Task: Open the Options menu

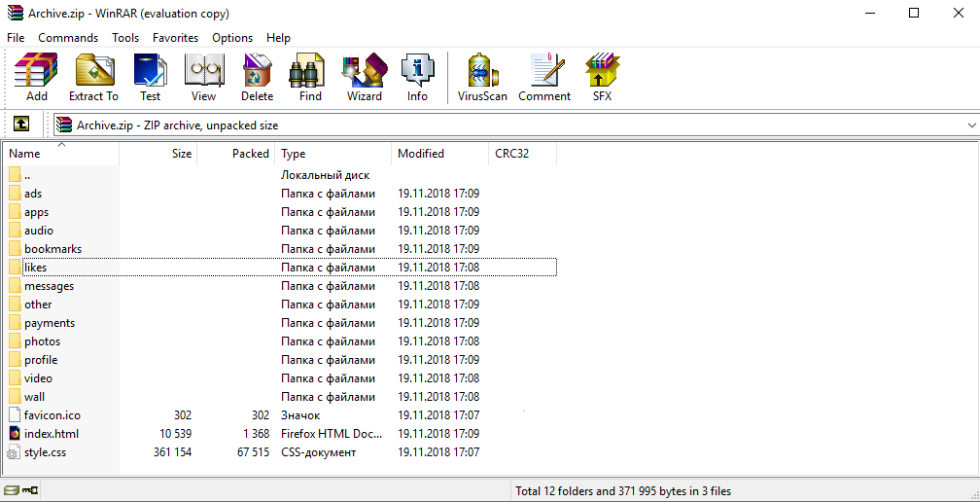Action: point(232,38)
